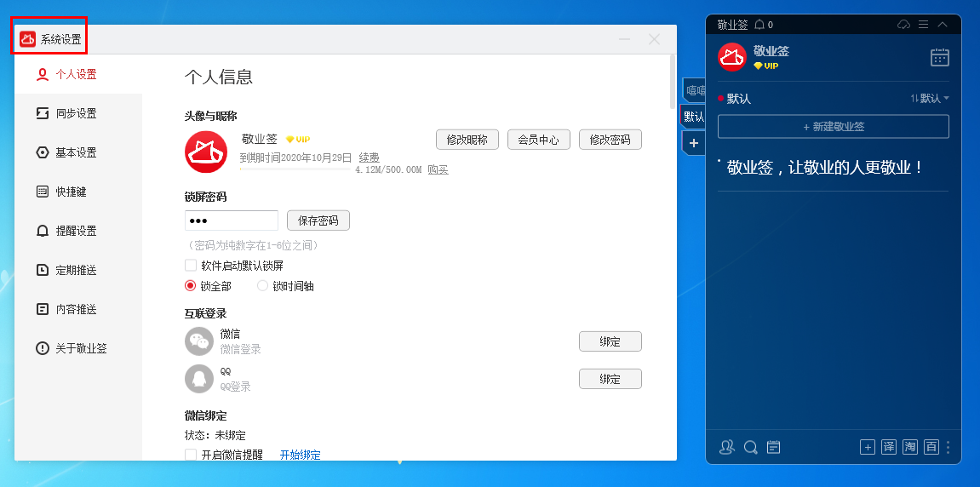
Task: Open the calendar icon in 敬业签 panel
Action: click(939, 57)
